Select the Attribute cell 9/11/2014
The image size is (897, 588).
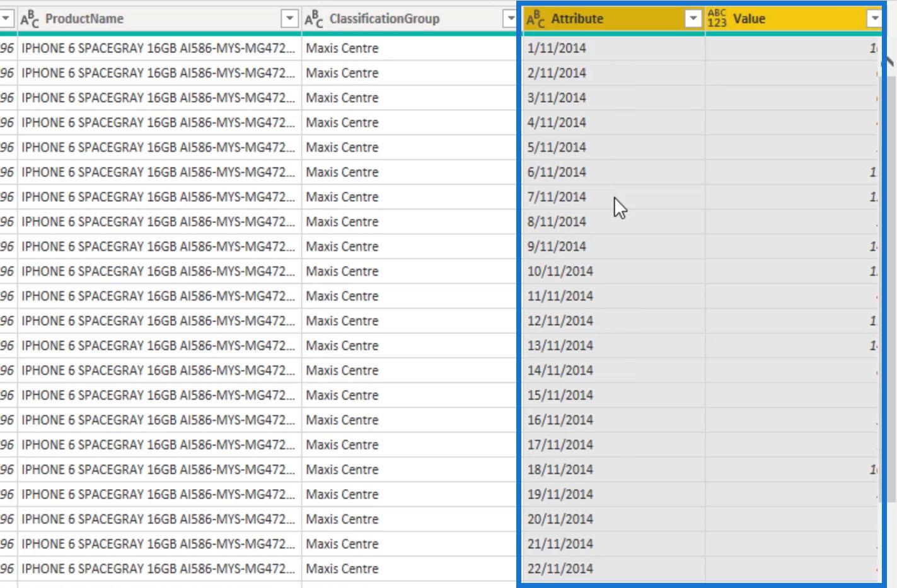pos(613,246)
